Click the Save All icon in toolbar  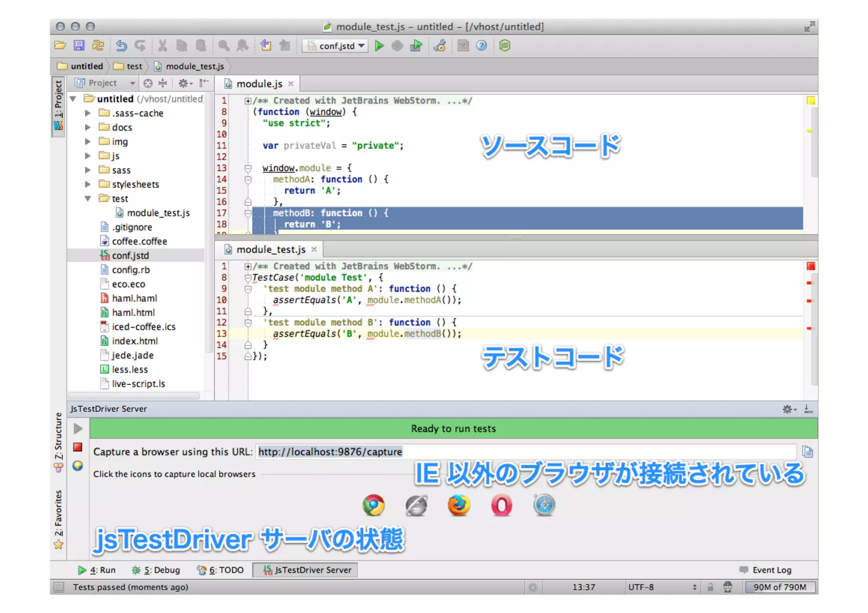click(79, 46)
